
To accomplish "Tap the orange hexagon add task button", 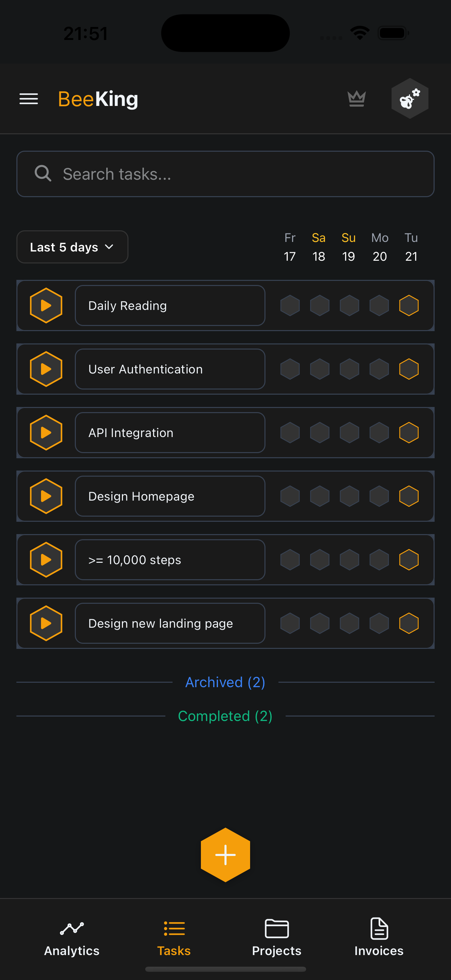I will click(225, 855).
